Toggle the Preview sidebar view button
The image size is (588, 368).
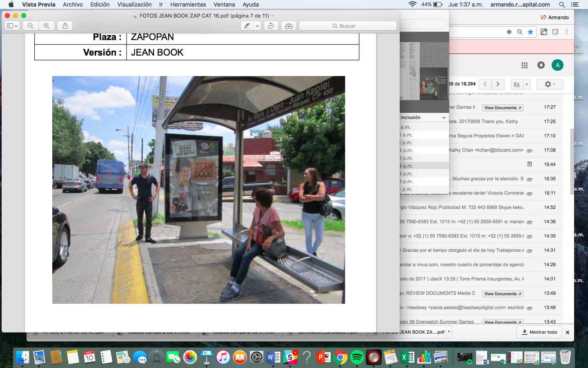click(x=12, y=26)
